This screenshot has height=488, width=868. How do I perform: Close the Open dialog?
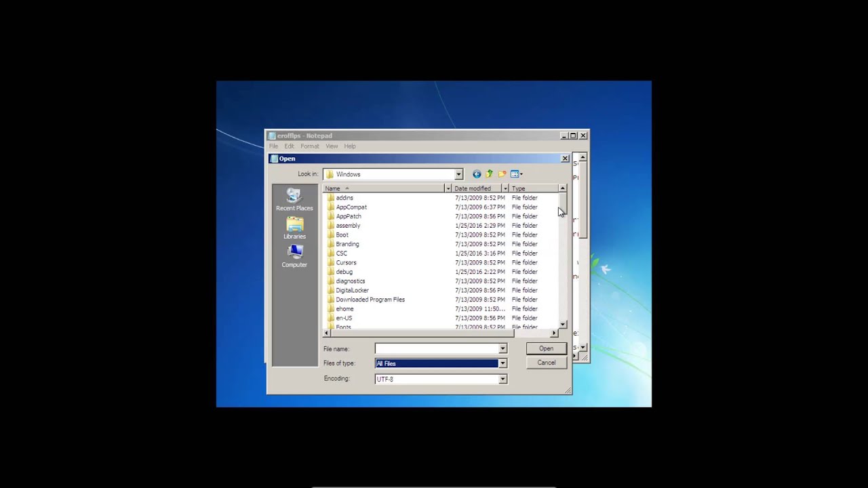click(x=565, y=159)
